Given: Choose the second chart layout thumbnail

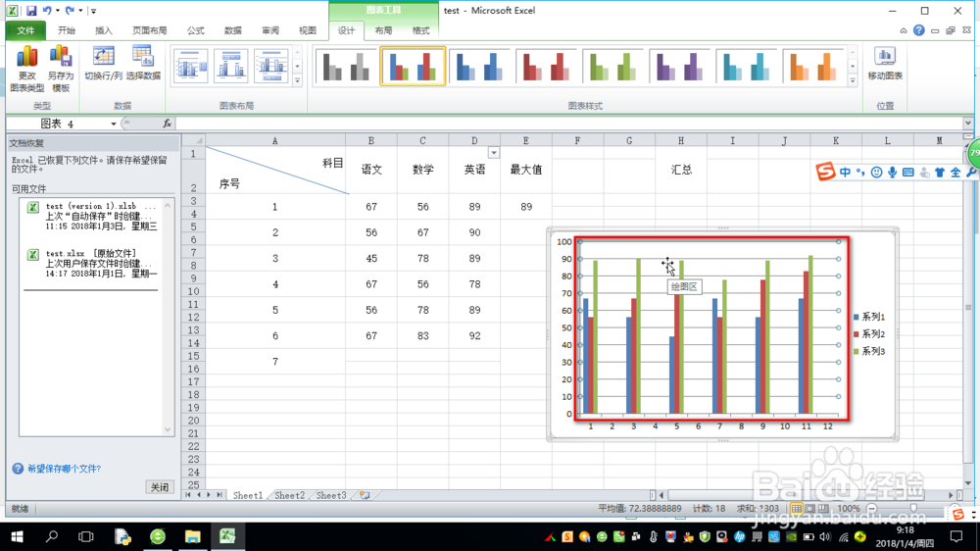Looking at the screenshot, I should (230, 66).
